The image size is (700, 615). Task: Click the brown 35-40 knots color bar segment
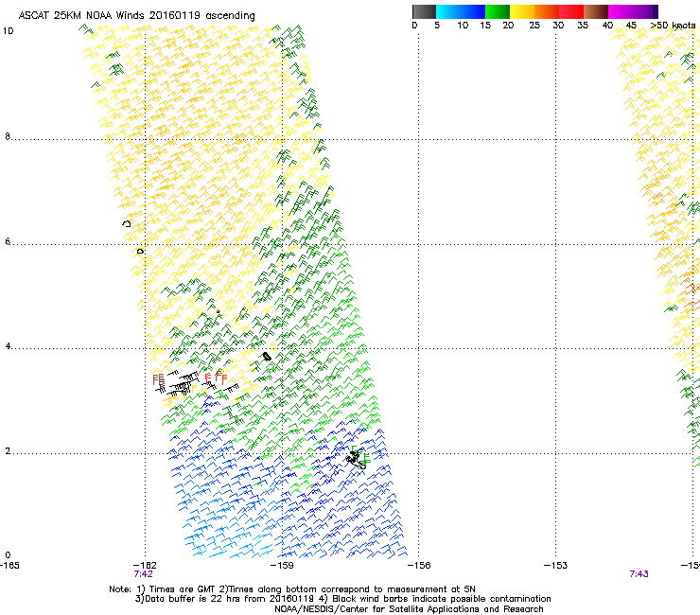[596, 11]
